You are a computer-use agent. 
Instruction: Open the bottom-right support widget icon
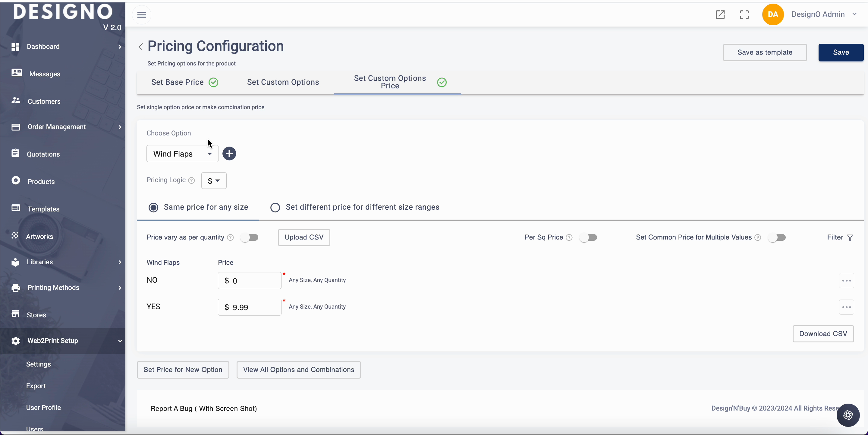pyautogui.click(x=848, y=415)
